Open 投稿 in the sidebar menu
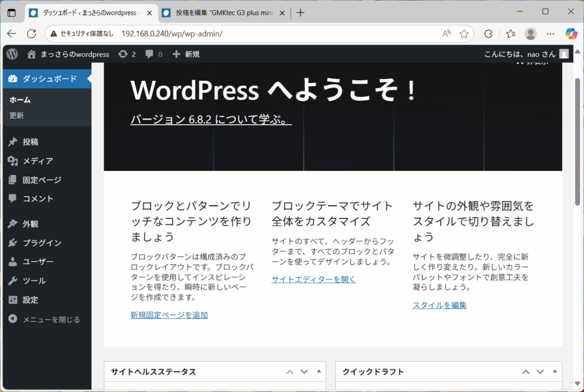 [30, 142]
